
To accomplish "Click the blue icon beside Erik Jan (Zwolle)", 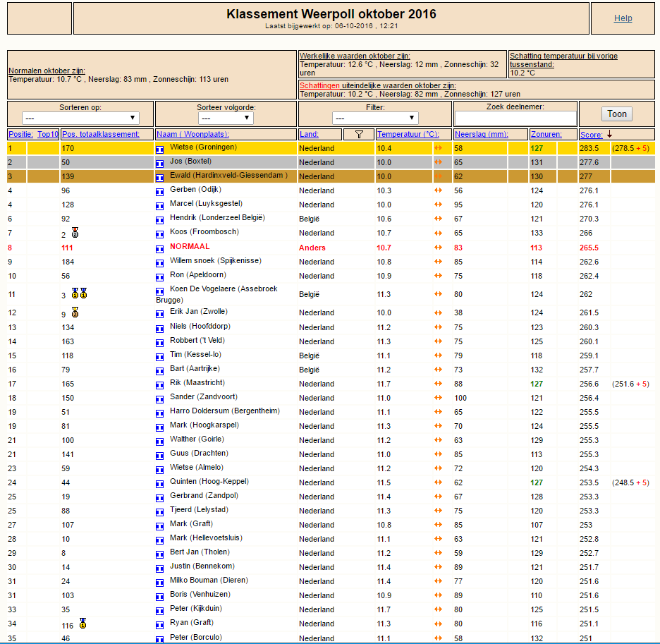I will tap(159, 314).
